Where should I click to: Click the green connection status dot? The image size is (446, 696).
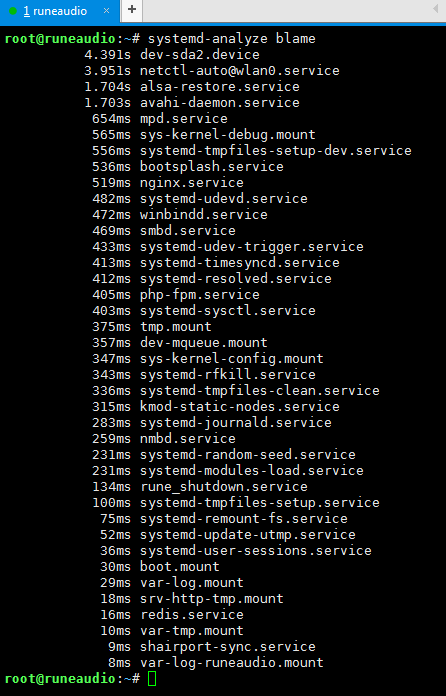point(13,11)
